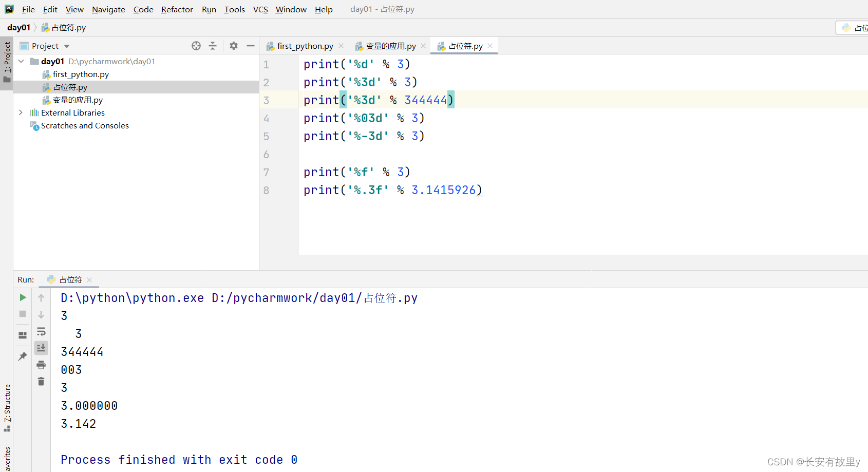Viewport: 868px width, 472px height.
Task: Click the Clear All trash icon
Action: coord(41,381)
